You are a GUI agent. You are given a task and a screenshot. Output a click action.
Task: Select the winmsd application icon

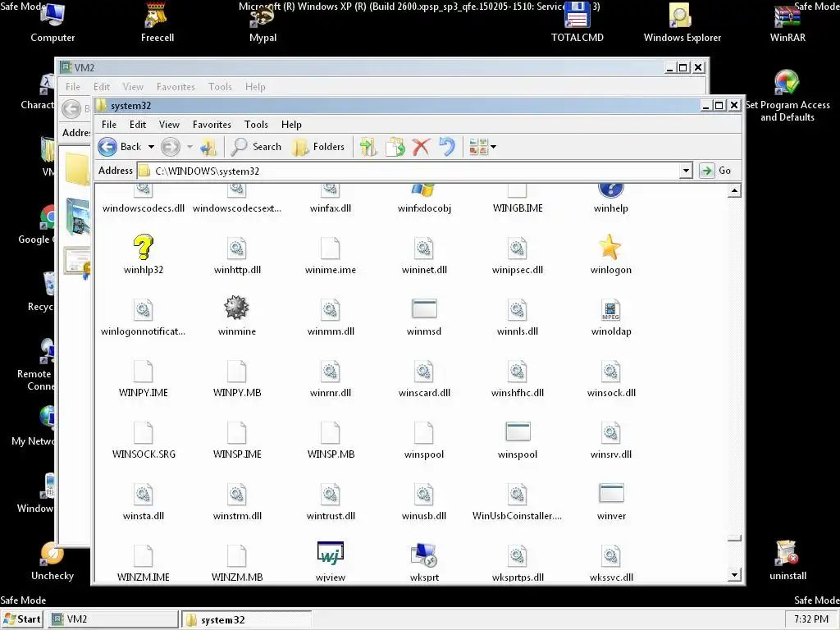tap(424, 308)
